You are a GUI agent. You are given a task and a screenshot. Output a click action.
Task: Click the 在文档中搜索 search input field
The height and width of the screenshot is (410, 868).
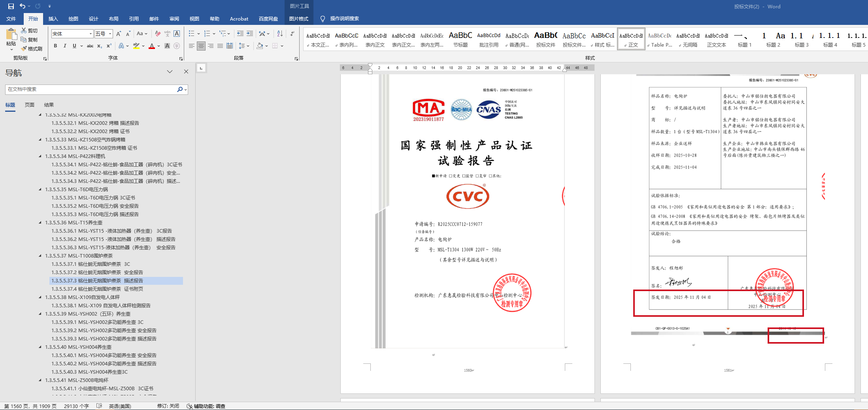[91, 89]
